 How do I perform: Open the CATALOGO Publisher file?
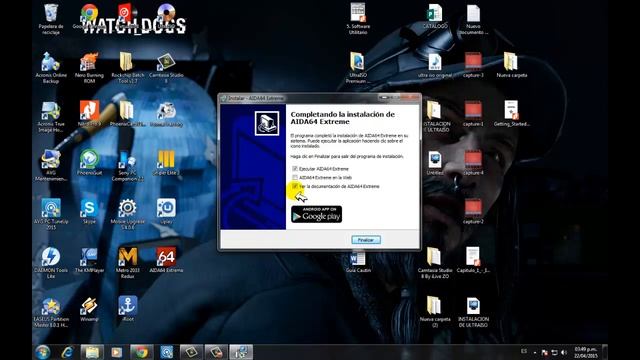point(435,16)
